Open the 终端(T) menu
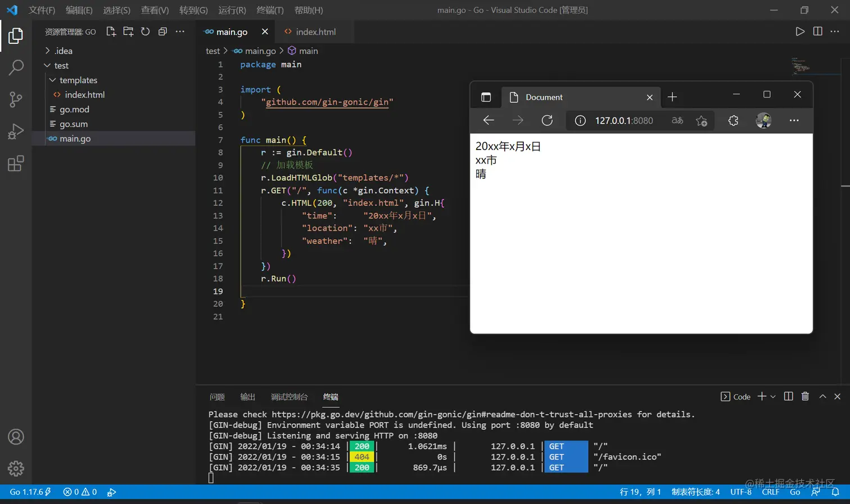This screenshot has width=850, height=504. tap(270, 10)
